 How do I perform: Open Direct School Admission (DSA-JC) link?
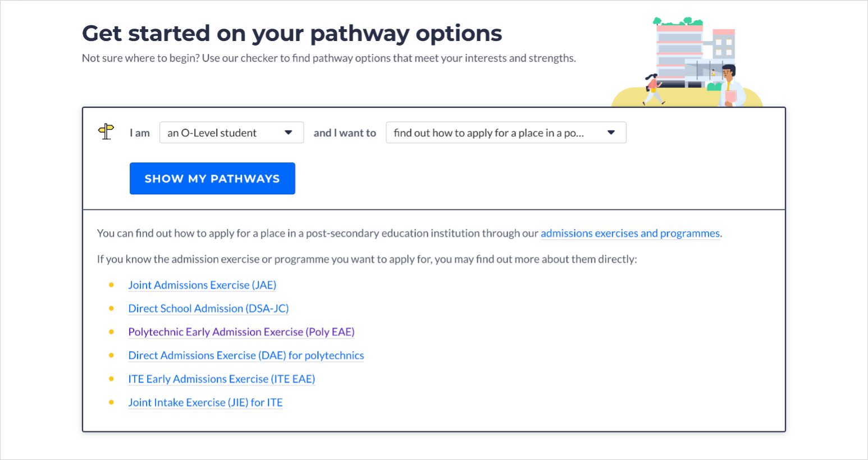coord(208,308)
